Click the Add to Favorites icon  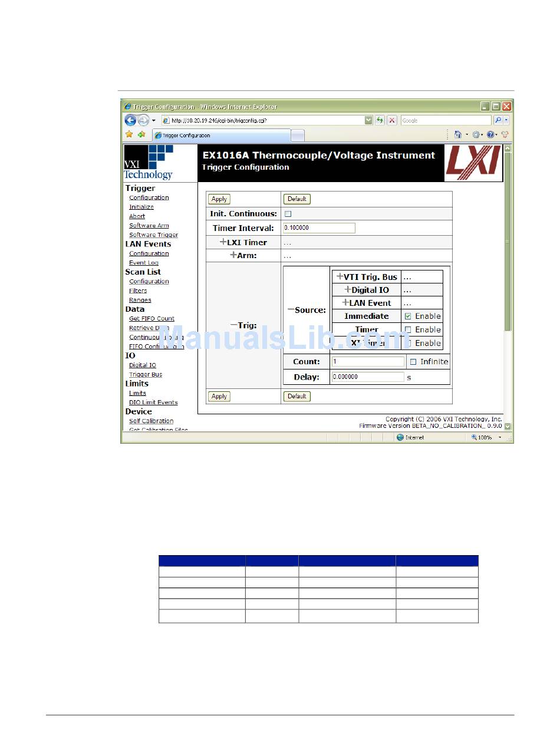coord(141,135)
